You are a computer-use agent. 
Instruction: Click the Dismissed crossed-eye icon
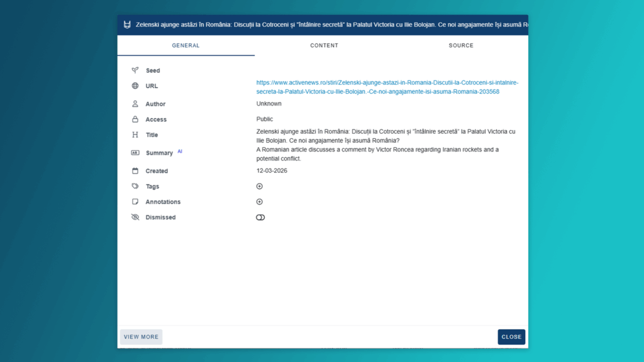[x=135, y=217]
